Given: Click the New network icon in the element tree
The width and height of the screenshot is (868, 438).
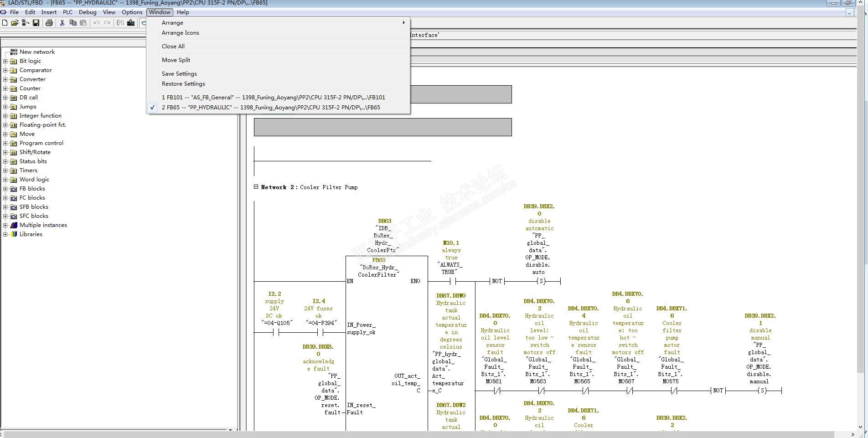Looking at the screenshot, I should click(14, 52).
